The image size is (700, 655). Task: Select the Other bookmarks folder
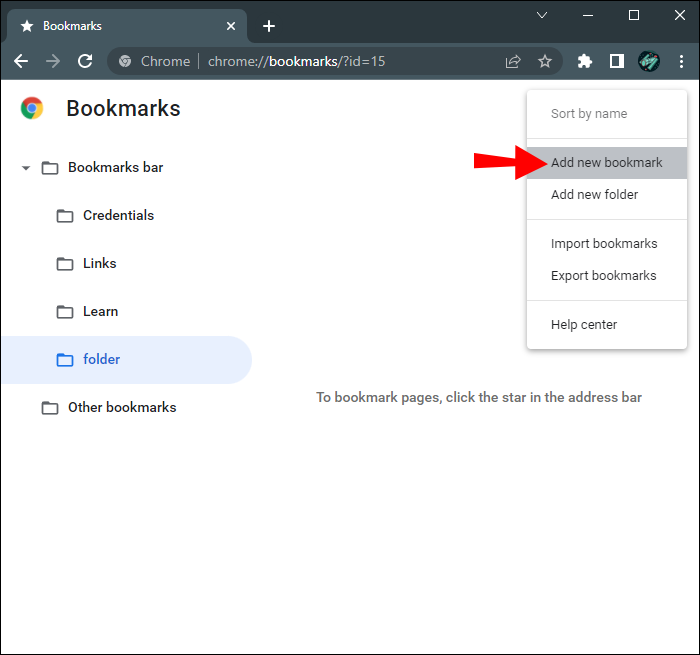tap(121, 408)
